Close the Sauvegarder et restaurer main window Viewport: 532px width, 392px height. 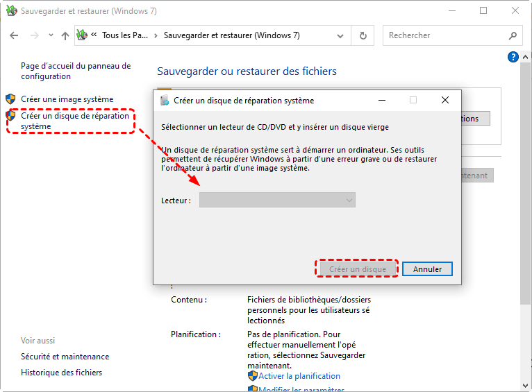[x=515, y=10]
